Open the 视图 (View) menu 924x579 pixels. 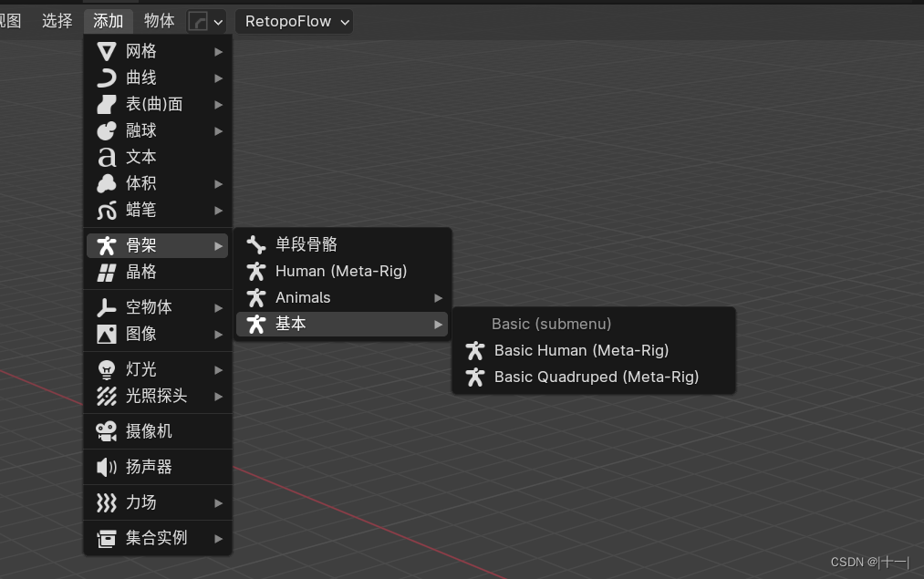(x=10, y=21)
